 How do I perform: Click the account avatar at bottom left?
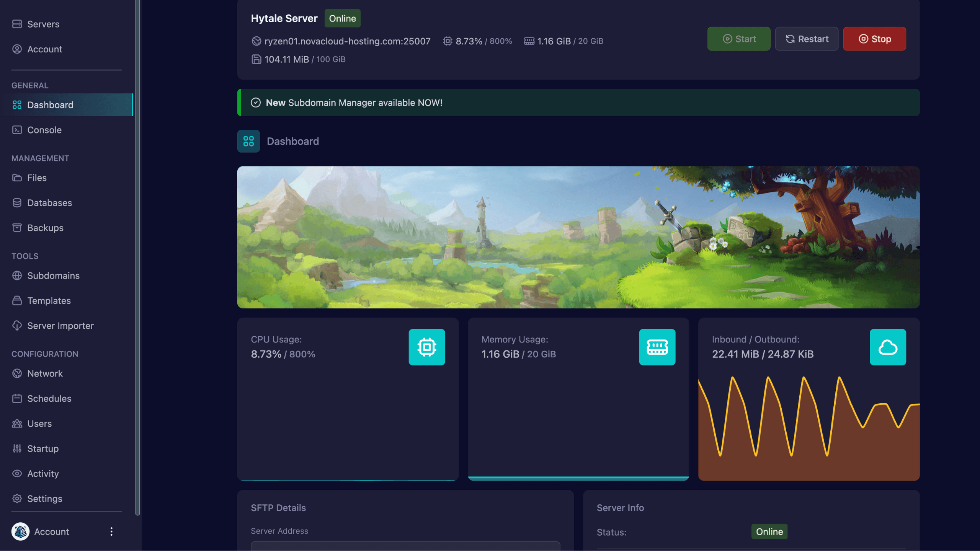(x=20, y=531)
